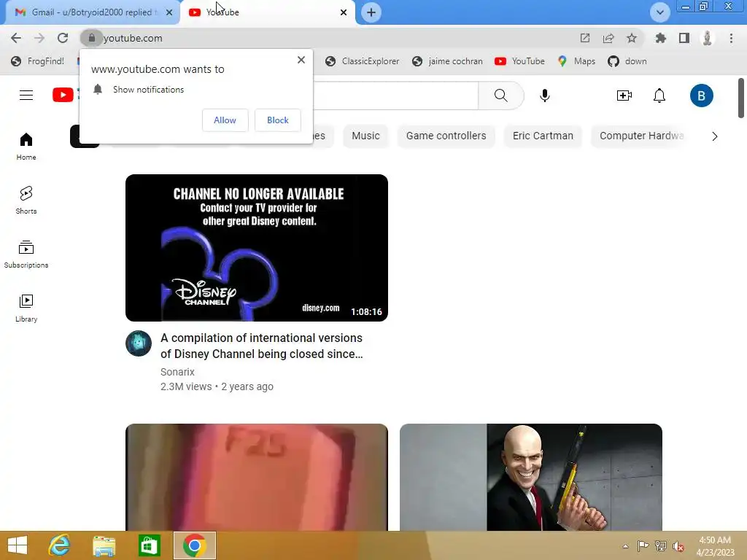Open the F25 key video thumbnail
Image resolution: width=747 pixels, height=560 pixels.
point(257,477)
